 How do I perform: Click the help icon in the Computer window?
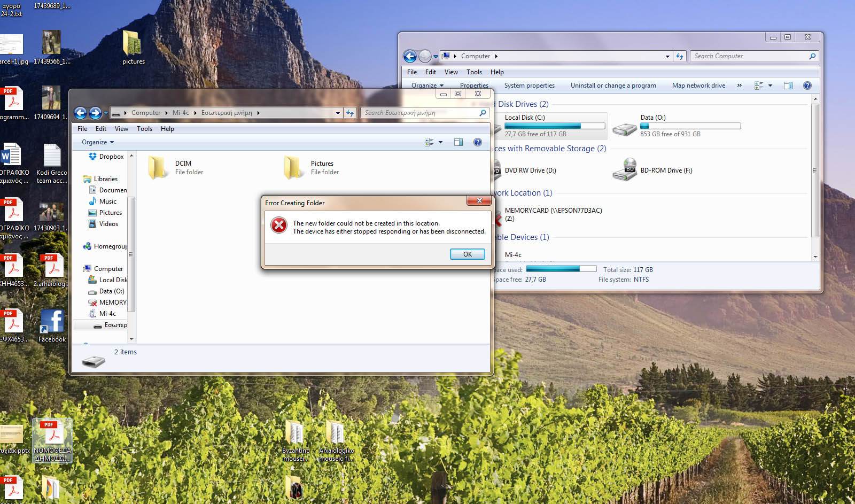pos(807,86)
